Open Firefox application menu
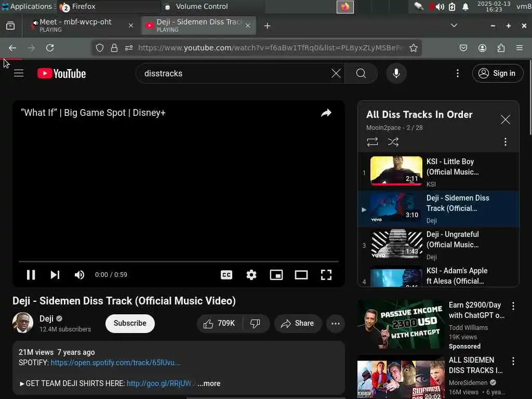This screenshot has height=399, width=532. click(x=520, y=48)
